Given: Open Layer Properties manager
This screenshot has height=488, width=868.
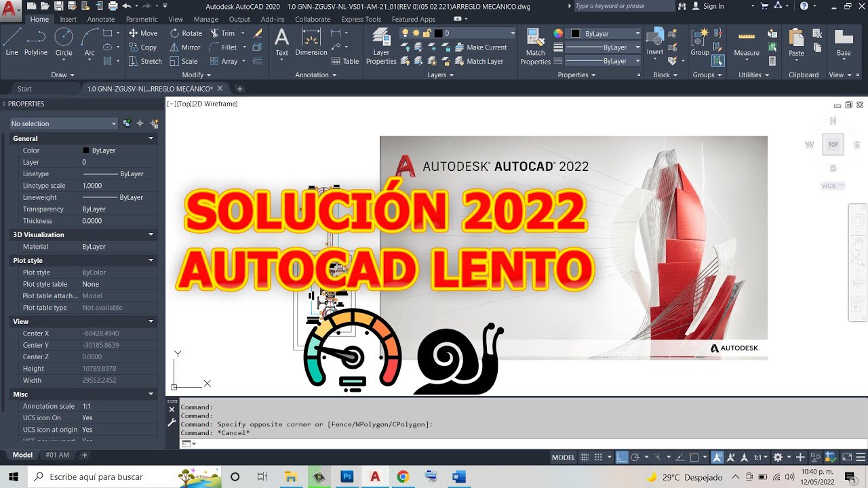Looking at the screenshot, I should click(x=381, y=46).
